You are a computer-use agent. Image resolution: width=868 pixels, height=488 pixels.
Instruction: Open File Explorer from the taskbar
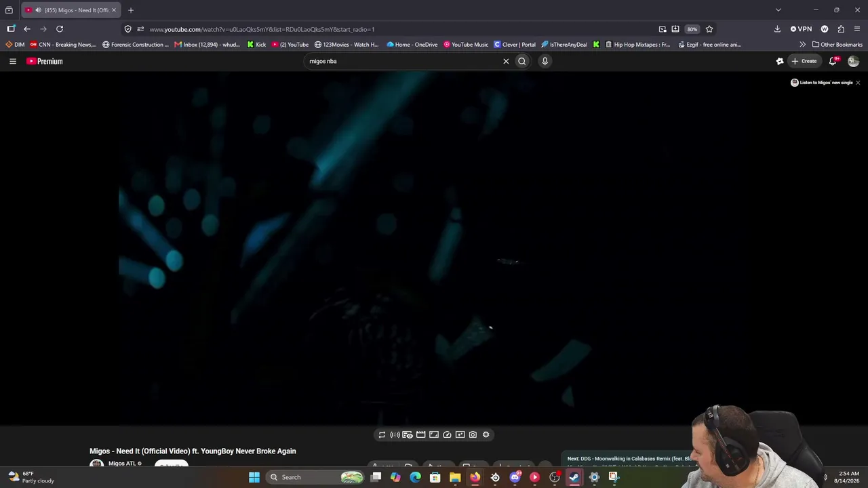(455, 477)
